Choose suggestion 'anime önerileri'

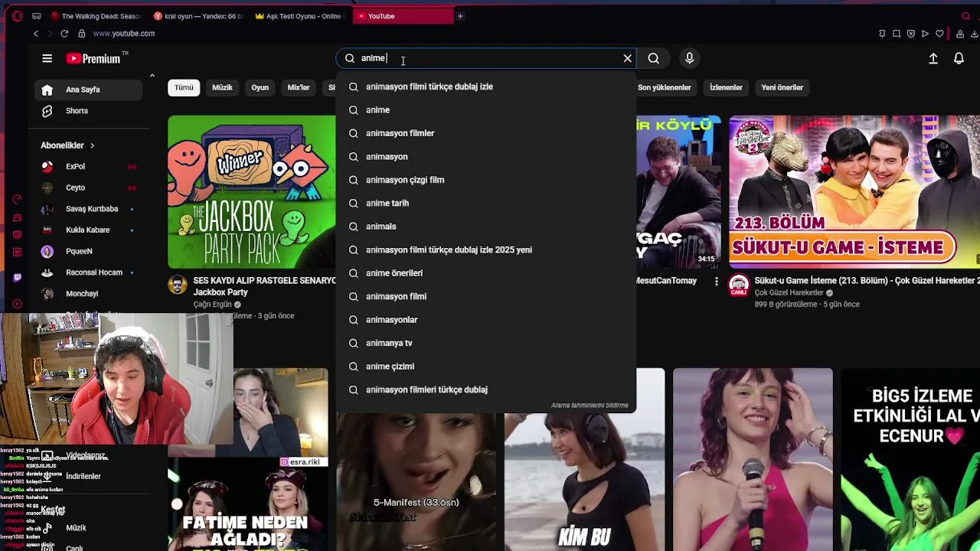(x=486, y=273)
